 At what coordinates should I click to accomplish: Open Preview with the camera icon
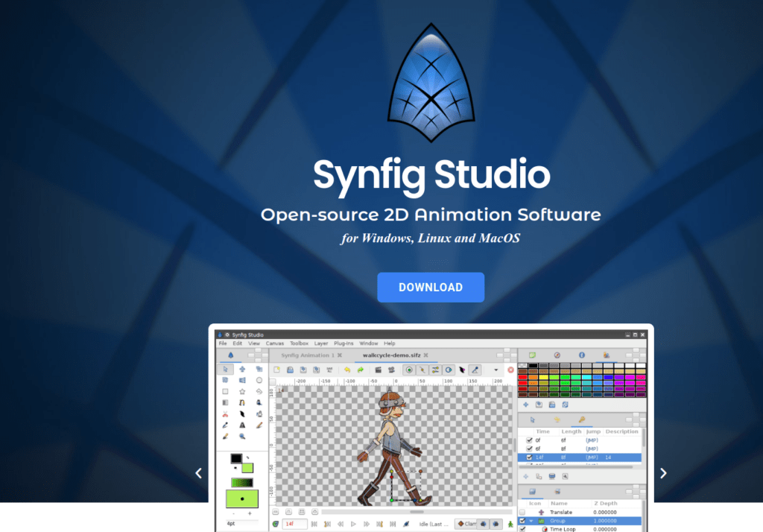click(x=391, y=370)
